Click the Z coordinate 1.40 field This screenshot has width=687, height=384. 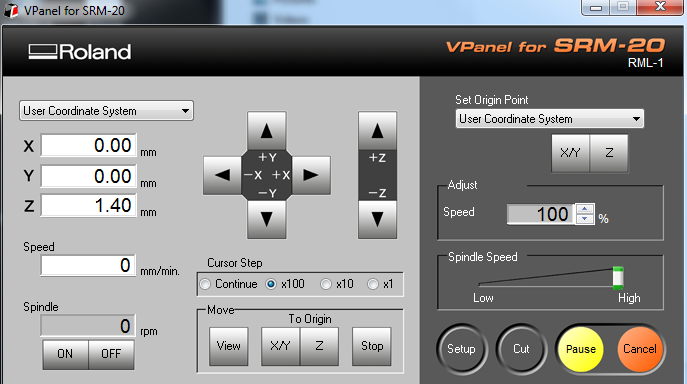click(x=89, y=205)
